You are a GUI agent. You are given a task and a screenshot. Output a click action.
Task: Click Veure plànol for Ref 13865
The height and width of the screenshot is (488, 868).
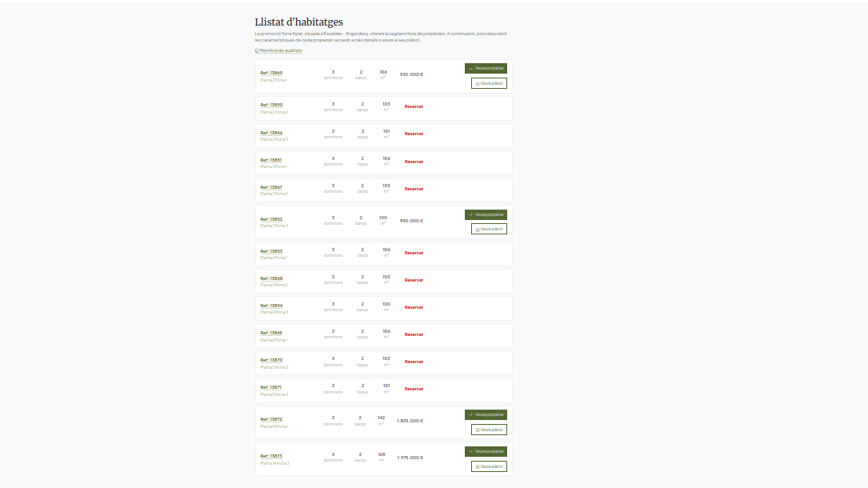489,83
